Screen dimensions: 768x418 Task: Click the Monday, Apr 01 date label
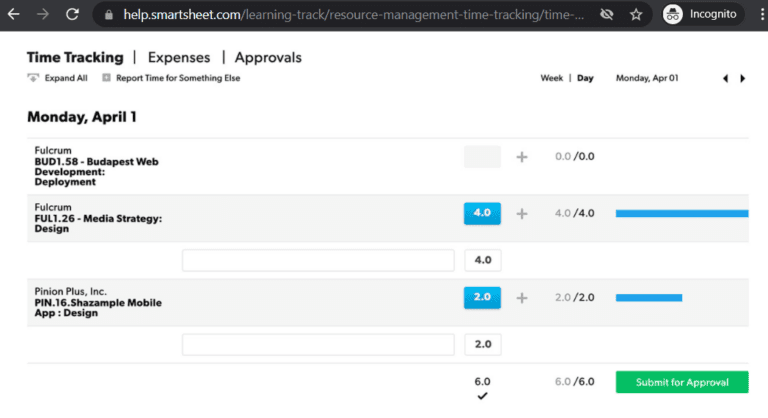(647, 78)
